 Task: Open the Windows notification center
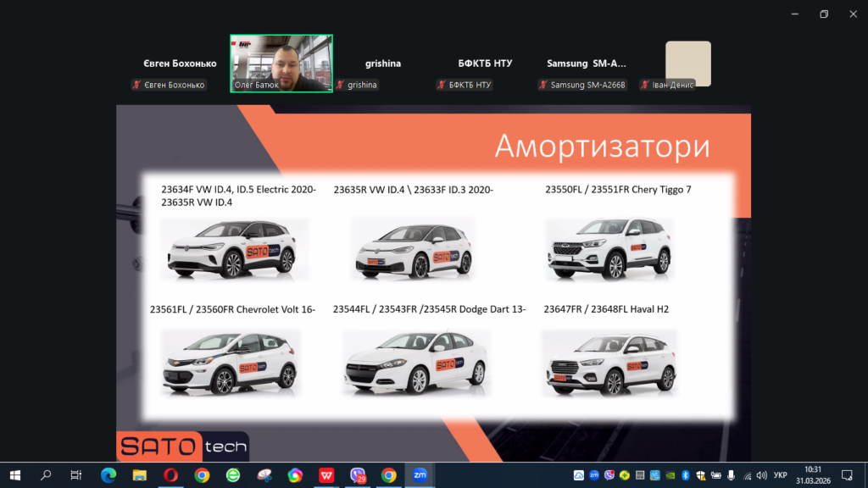click(x=847, y=475)
